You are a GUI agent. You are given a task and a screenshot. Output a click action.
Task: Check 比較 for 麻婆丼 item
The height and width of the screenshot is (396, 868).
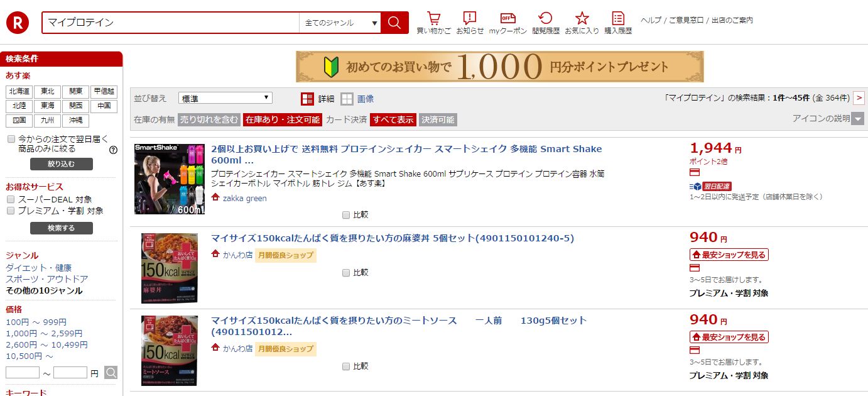pyautogui.click(x=346, y=273)
